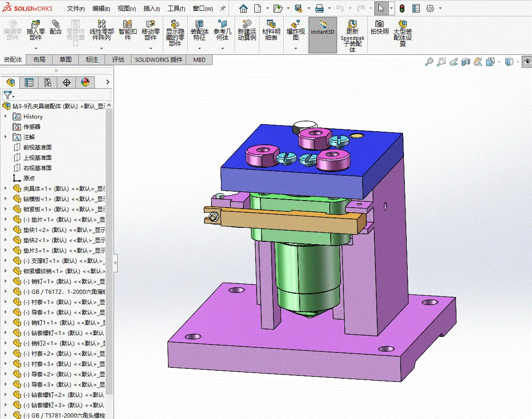Toggle the rebuild traffic light icon
Image resolution: width=532 pixels, height=419 pixels.
point(402,8)
